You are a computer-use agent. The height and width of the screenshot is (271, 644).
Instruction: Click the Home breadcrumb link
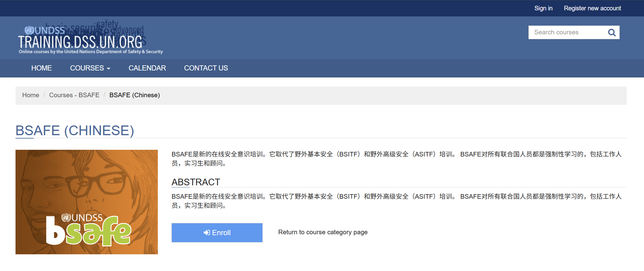pyautogui.click(x=31, y=95)
